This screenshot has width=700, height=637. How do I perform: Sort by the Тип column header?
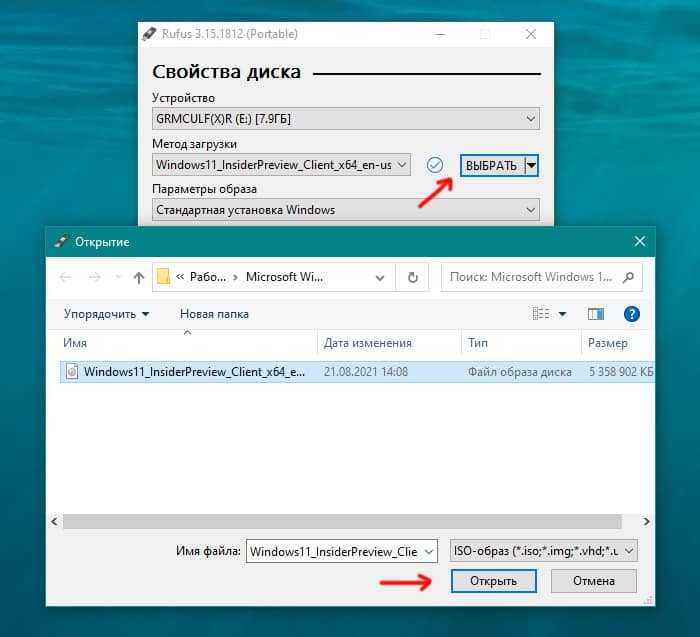point(521,343)
